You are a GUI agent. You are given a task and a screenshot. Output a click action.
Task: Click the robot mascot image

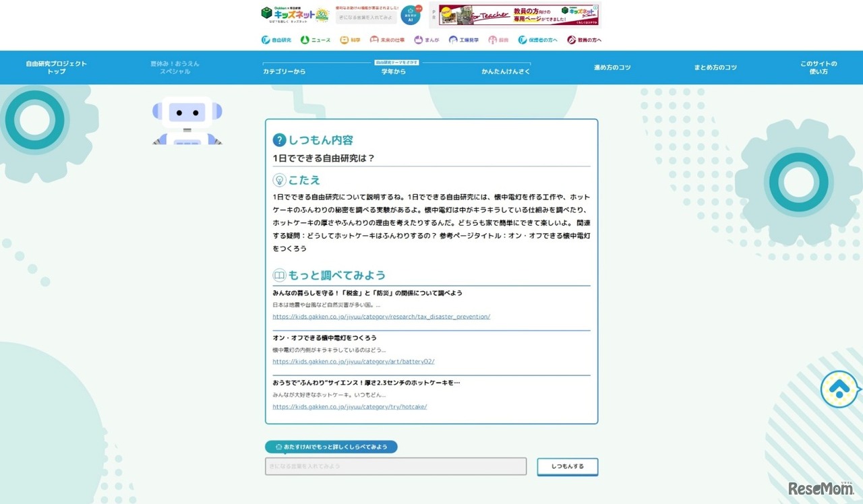(187, 120)
